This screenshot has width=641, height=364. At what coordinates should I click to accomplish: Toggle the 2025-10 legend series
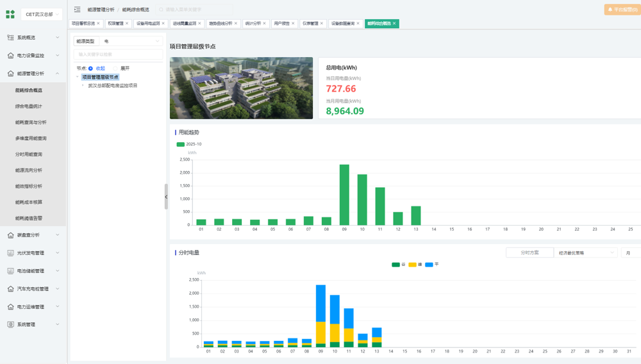pos(181,144)
